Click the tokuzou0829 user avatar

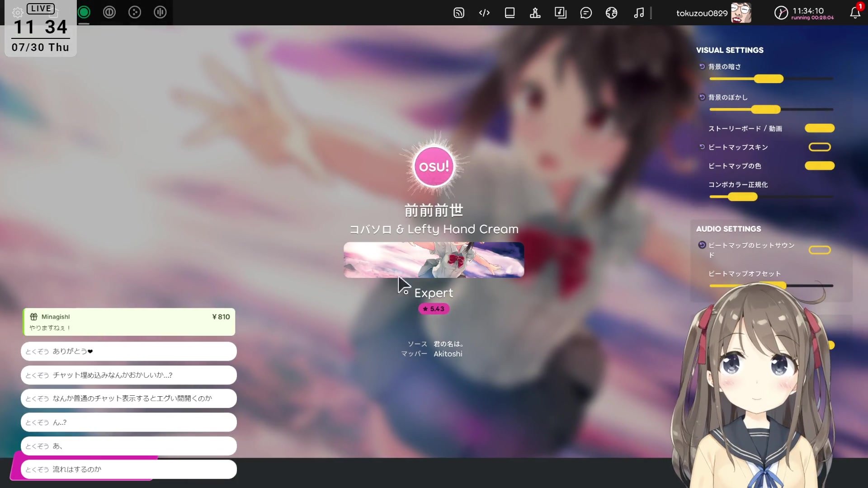[741, 13]
